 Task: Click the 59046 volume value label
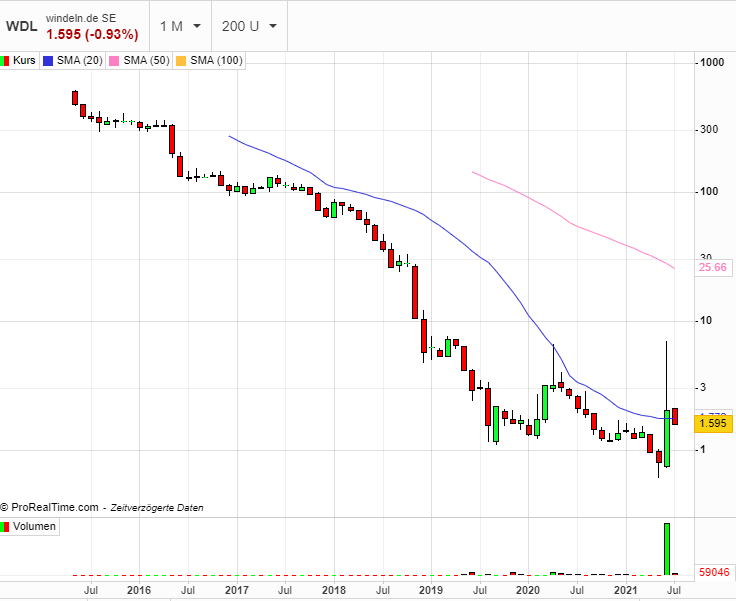click(x=714, y=573)
